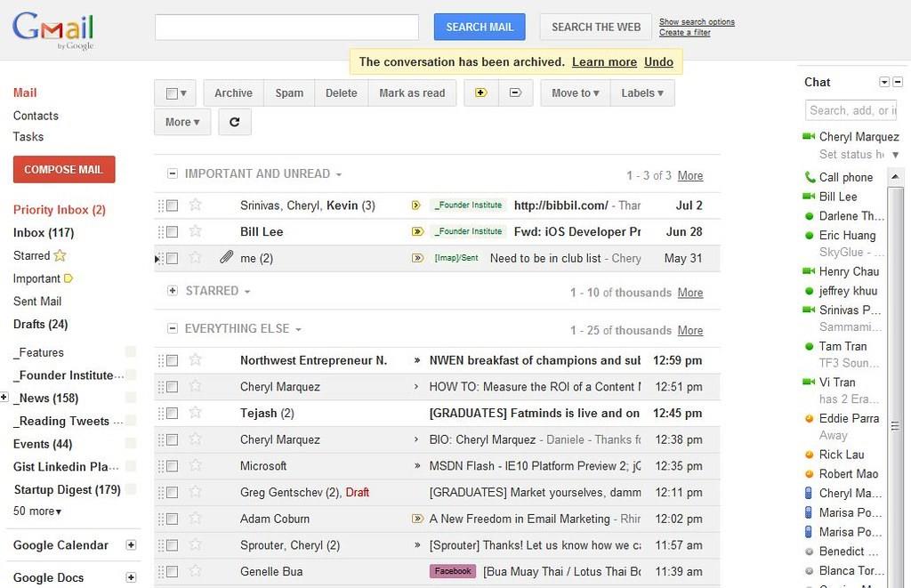The width and height of the screenshot is (911, 588).
Task: Star the Northwest Entrepreneur email
Action: (196, 360)
